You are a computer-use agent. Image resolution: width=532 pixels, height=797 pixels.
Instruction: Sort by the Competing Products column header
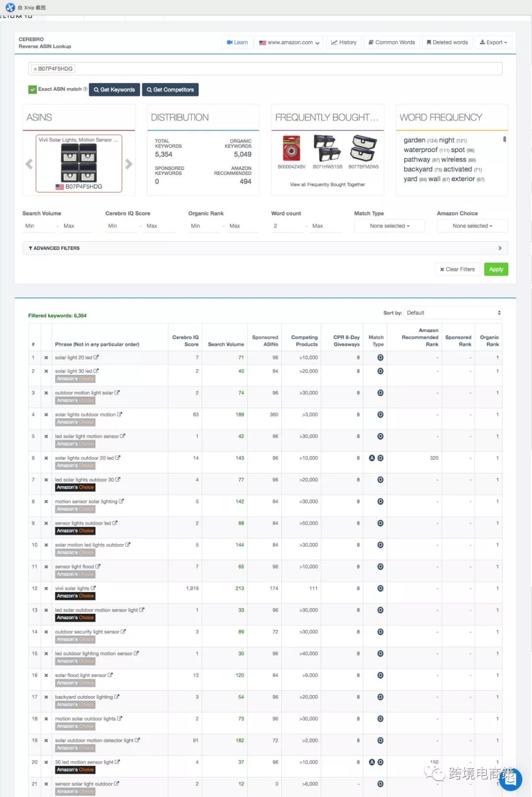tap(304, 341)
